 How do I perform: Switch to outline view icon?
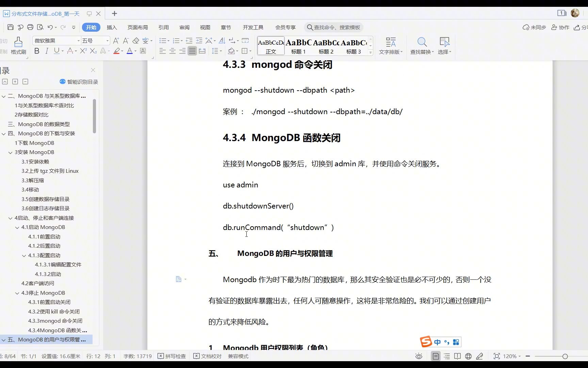(x=447, y=356)
